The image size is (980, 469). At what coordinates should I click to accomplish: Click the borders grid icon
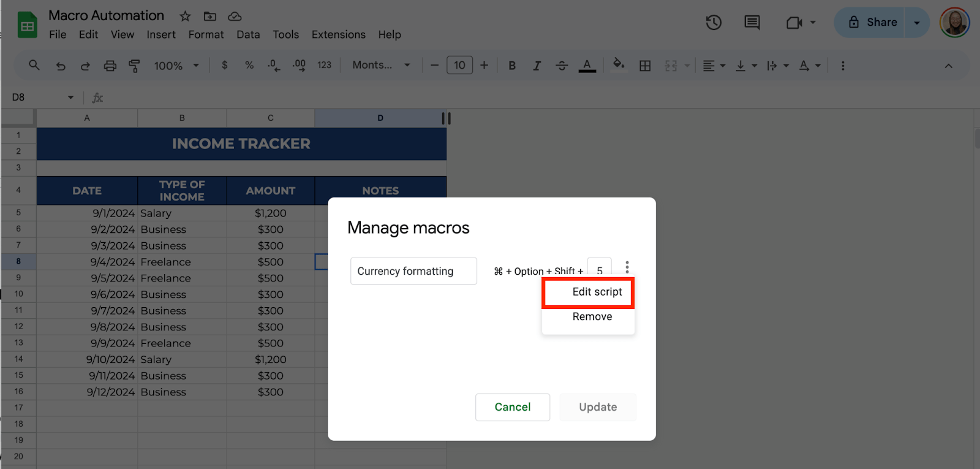(x=645, y=66)
